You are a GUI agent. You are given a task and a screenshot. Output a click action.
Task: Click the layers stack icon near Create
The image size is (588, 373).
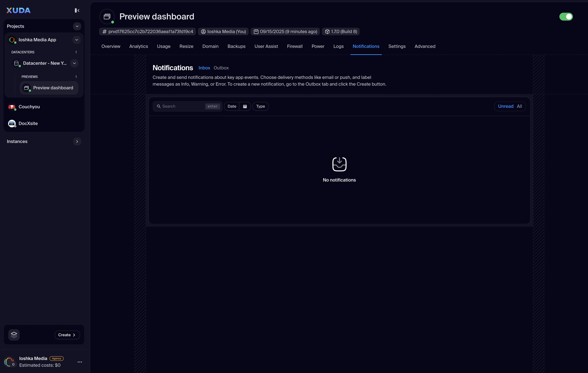click(14, 335)
